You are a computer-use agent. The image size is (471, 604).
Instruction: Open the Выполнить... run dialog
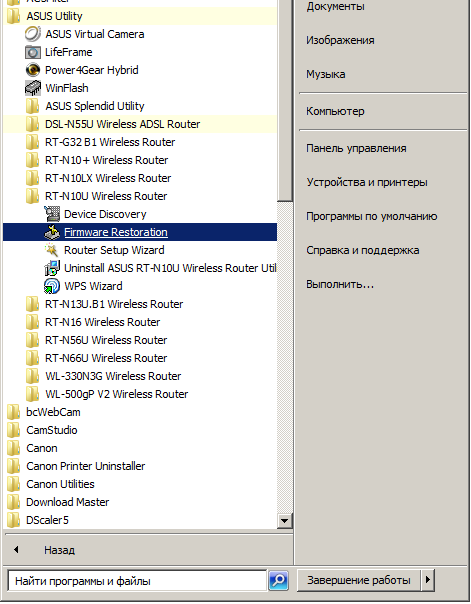click(340, 284)
